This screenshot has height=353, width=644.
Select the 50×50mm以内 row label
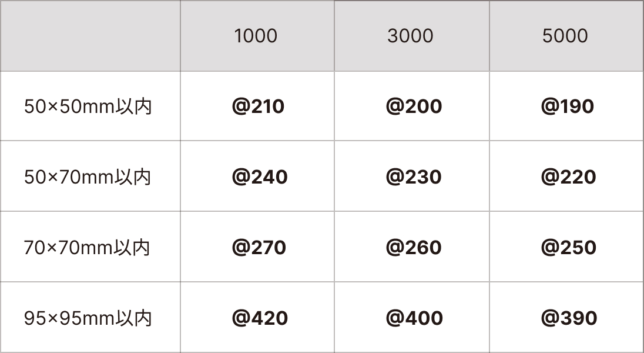tap(88, 106)
